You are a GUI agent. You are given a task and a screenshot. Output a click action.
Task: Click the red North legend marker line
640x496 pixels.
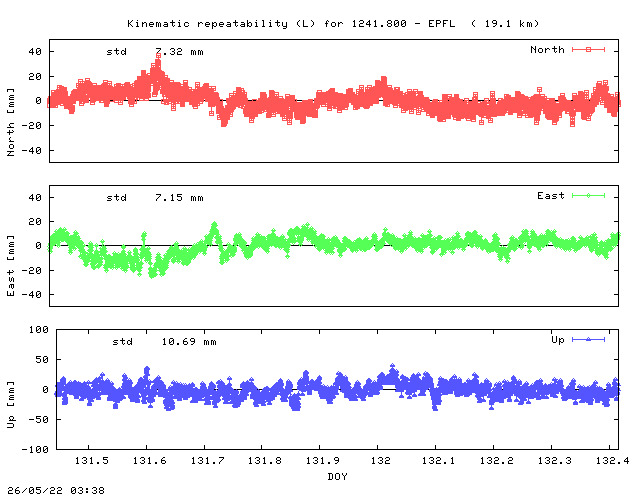pos(588,49)
